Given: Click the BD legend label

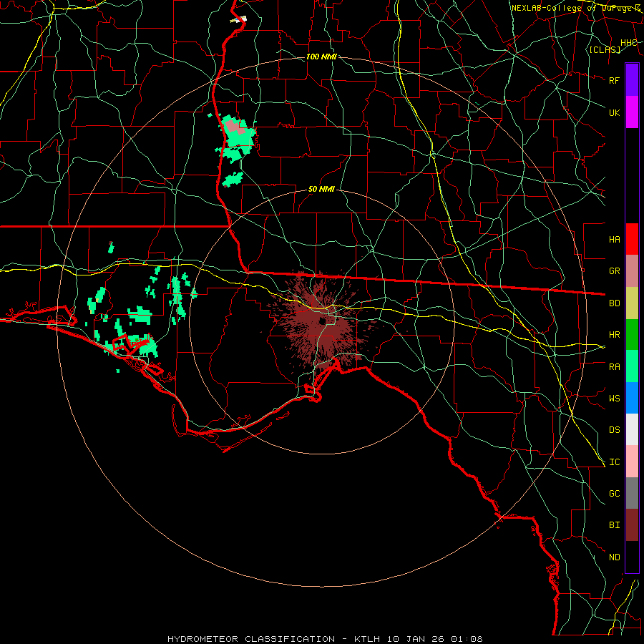Looking at the screenshot, I should [x=614, y=303].
